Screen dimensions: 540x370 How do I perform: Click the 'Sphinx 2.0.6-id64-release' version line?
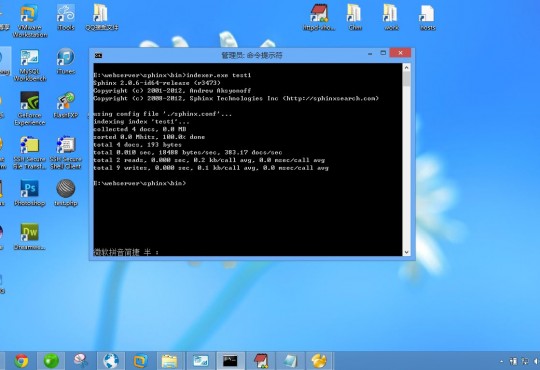[157, 83]
